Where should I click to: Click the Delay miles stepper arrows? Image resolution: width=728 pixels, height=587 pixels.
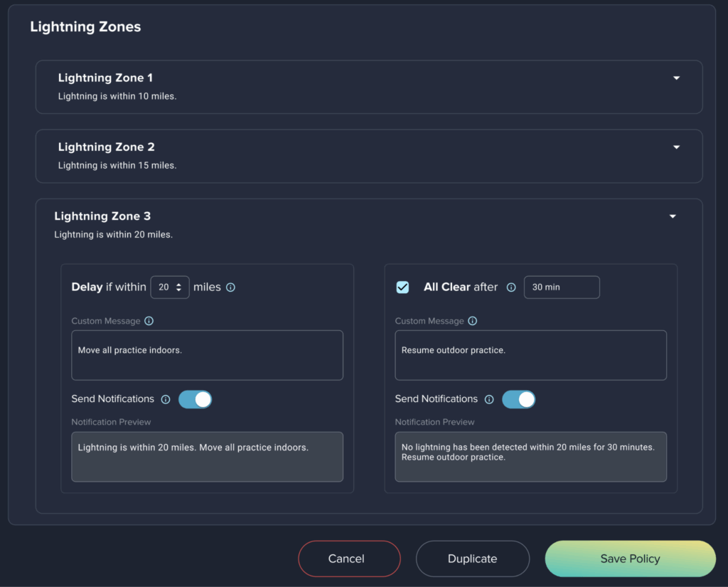[x=179, y=287]
